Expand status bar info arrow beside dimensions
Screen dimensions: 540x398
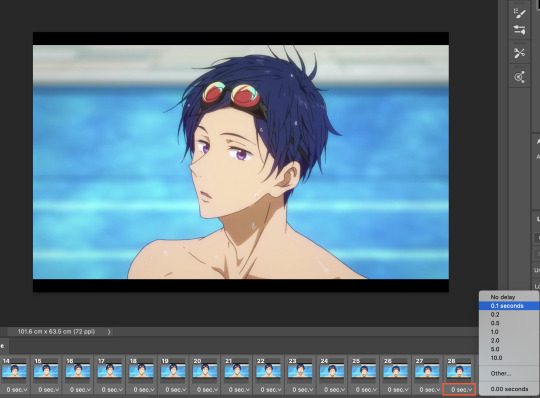tap(109, 332)
